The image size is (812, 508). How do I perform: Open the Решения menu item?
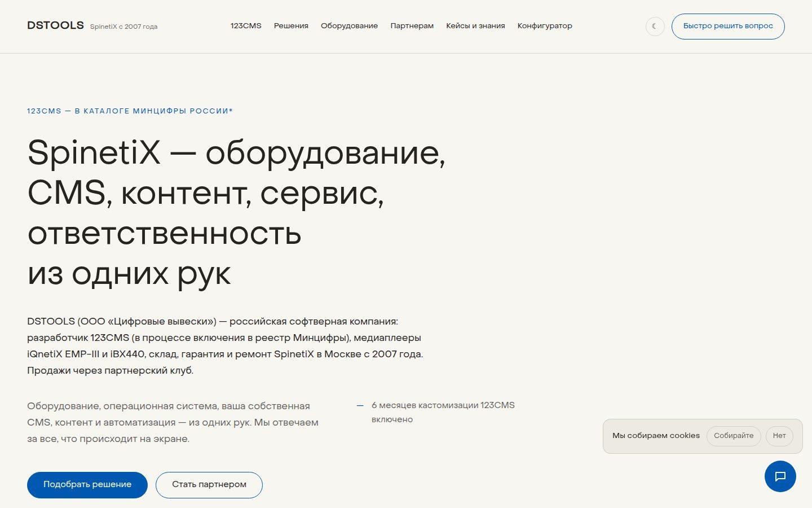click(x=291, y=26)
